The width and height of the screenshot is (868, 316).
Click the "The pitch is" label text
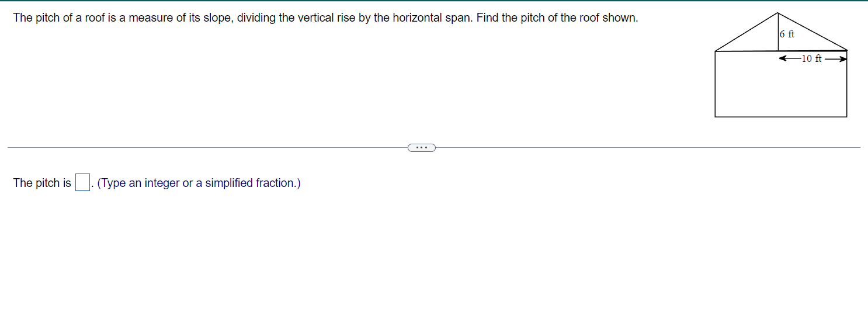click(42, 183)
